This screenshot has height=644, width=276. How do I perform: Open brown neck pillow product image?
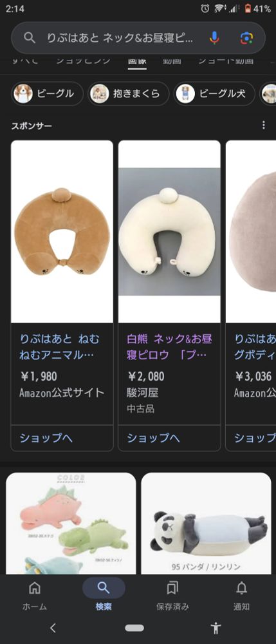[x=62, y=232]
